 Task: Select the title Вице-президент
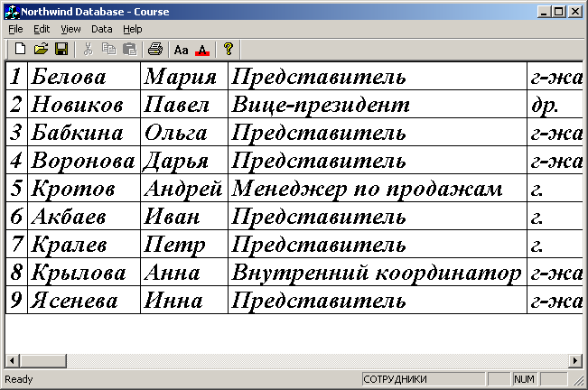378,104
